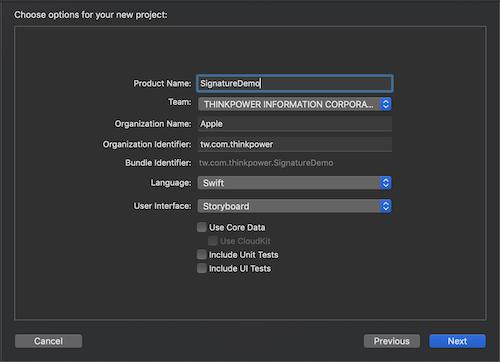
Task: Enable the Use Core Data checkbox
Action: (202, 227)
